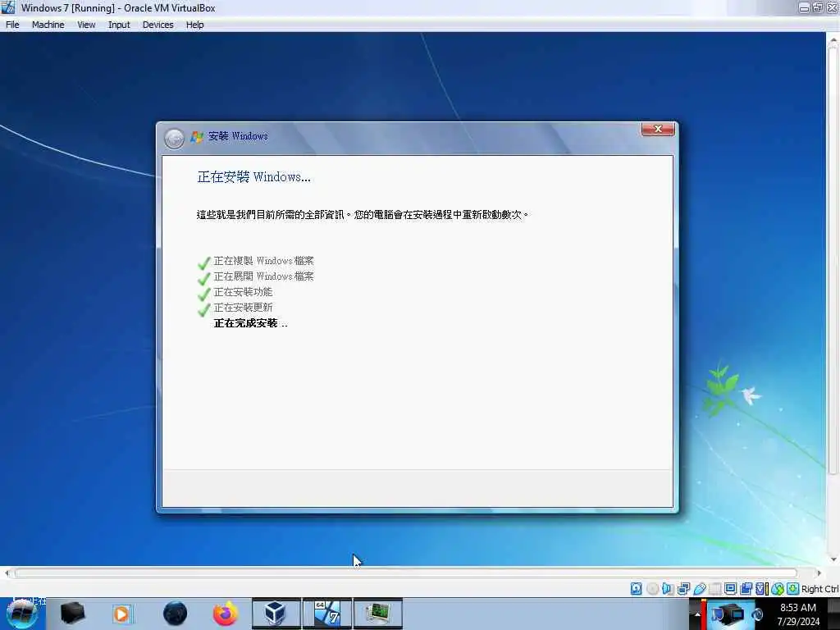Click the 正在安裝 Windows... heading
The image size is (840, 630).
(x=254, y=177)
